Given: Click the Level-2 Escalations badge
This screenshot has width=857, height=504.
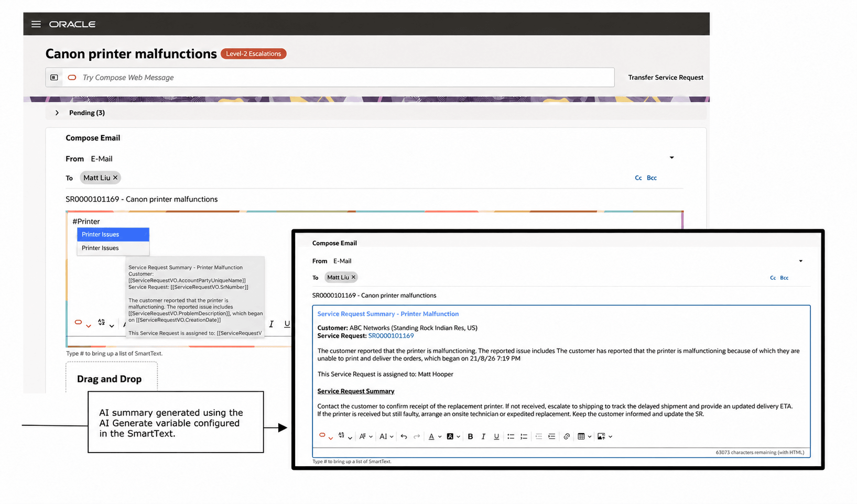Looking at the screenshot, I should click(254, 54).
